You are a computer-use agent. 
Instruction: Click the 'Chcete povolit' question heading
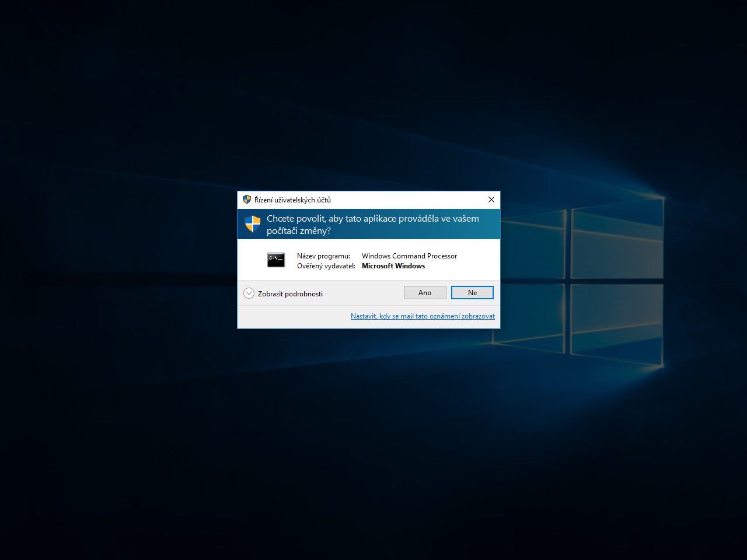(373, 225)
